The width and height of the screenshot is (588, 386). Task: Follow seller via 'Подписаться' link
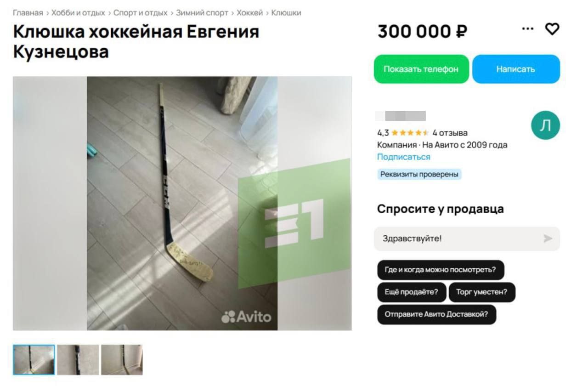click(404, 157)
